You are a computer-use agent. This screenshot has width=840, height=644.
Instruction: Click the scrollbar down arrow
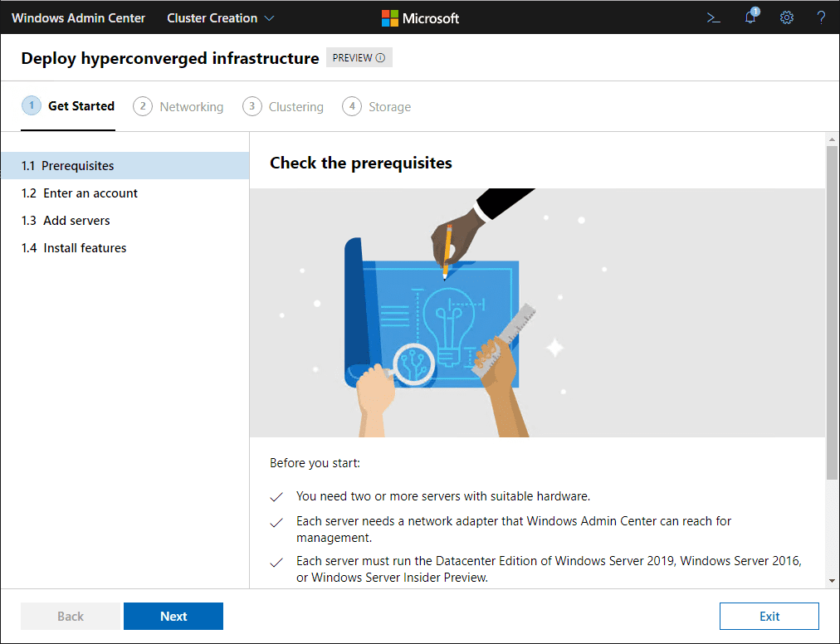point(832,581)
